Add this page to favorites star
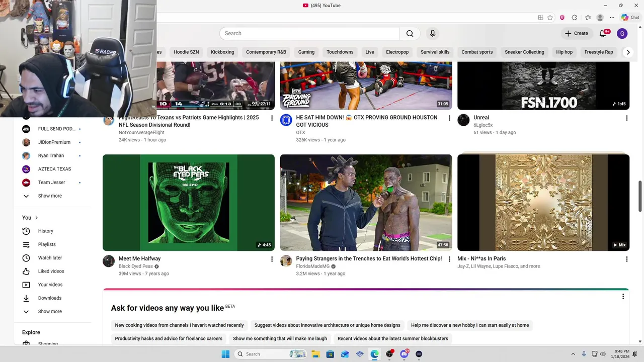Image resolution: width=644 pixels, height=362 pixels. [550, 17]
